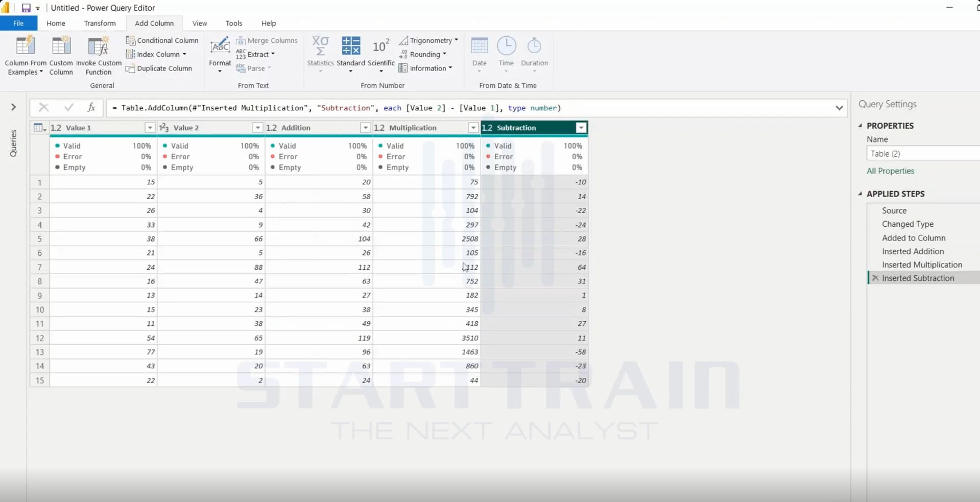Click Invoke Custom Function icon

point(98,45)
